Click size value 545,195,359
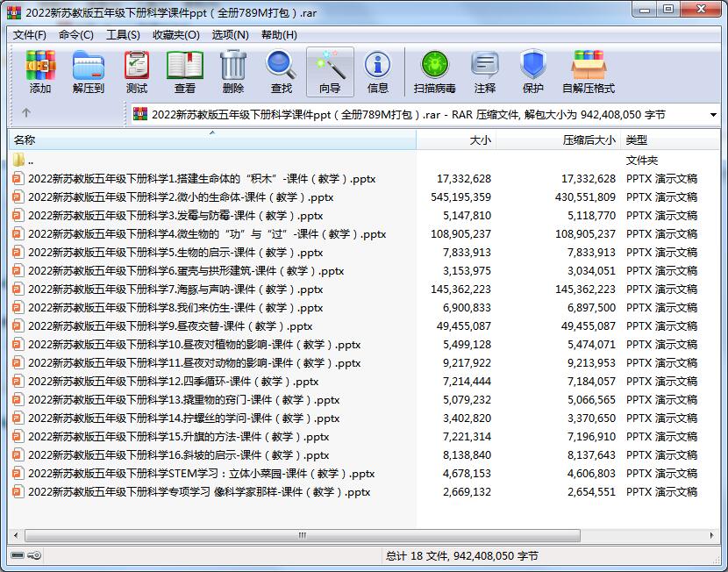Screen dimensions: 728x572 click(460, 197)
